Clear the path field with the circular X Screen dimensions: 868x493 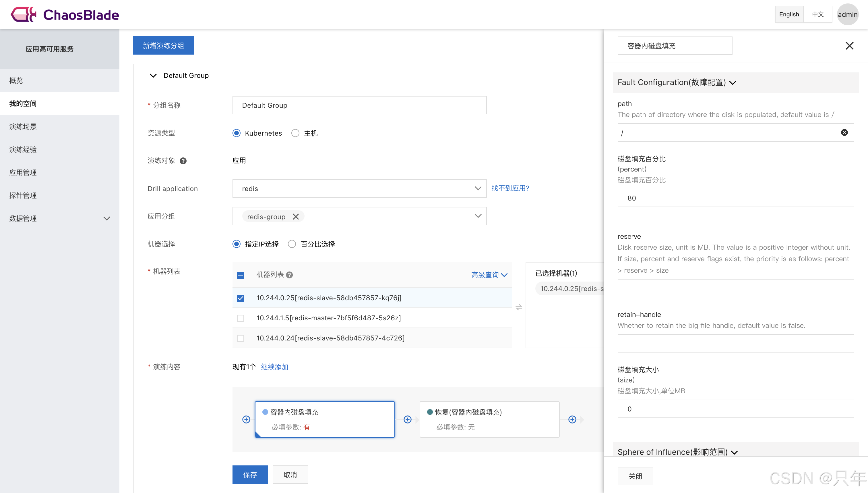pyautogui.click(x=844, y=132)
